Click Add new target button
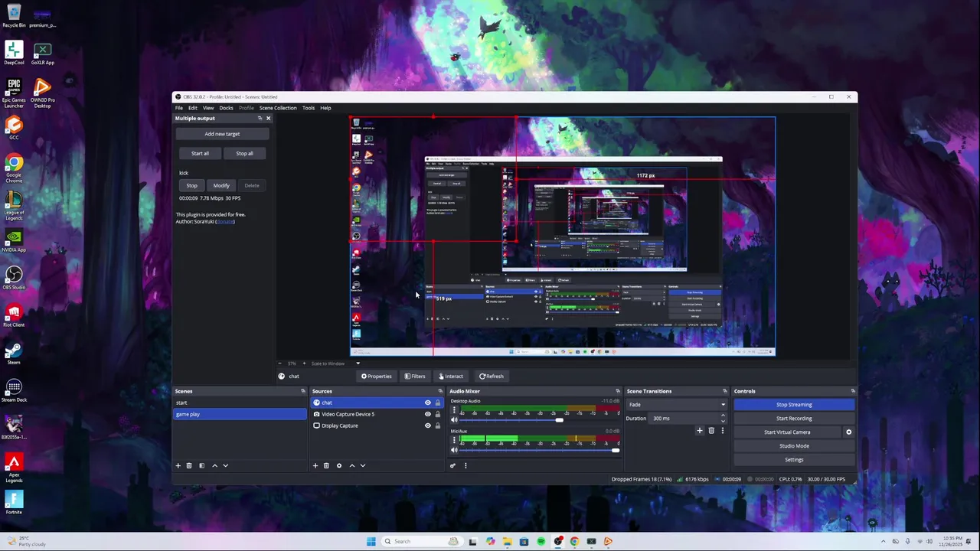The image size is (980, 551). pos(222,134)
